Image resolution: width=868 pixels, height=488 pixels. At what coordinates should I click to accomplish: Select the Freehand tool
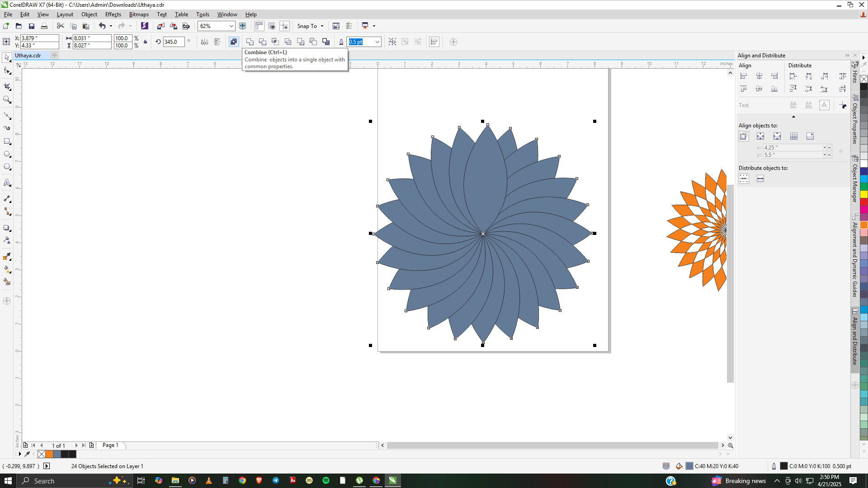(x=7, y=116)
